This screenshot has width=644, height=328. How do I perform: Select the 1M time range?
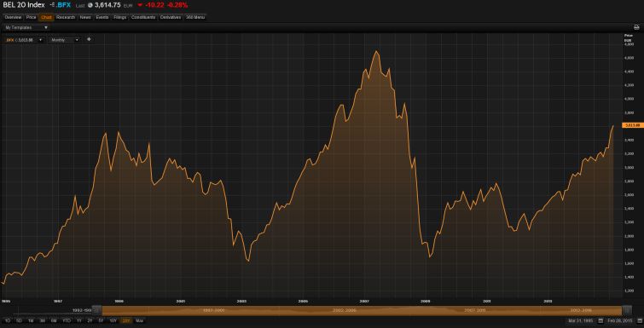point(31,320)
